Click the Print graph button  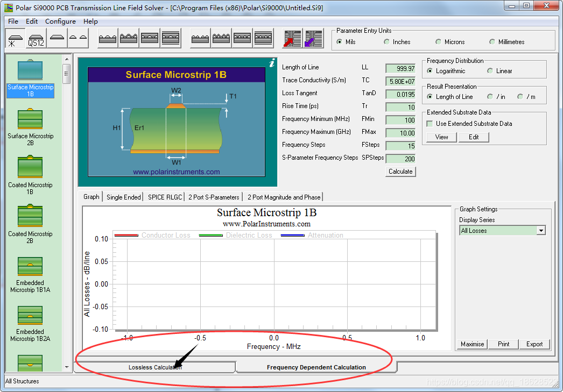tap(503, 344)
